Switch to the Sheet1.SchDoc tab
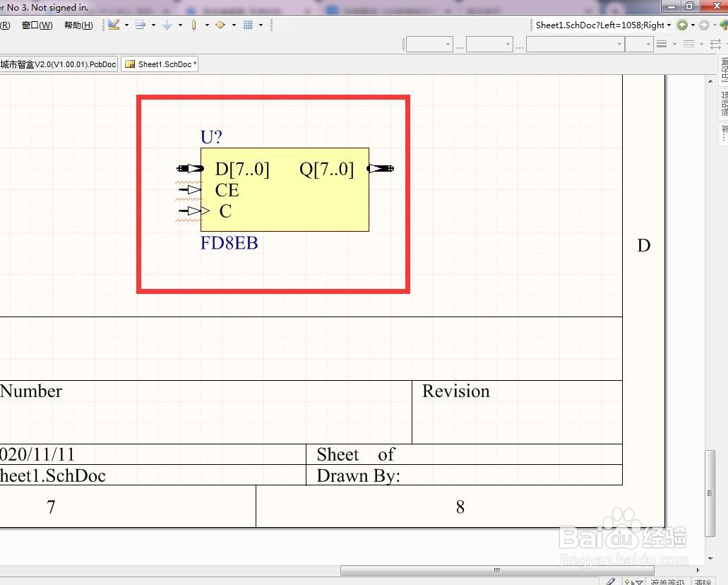728x585 pixels. click(160, 64)
